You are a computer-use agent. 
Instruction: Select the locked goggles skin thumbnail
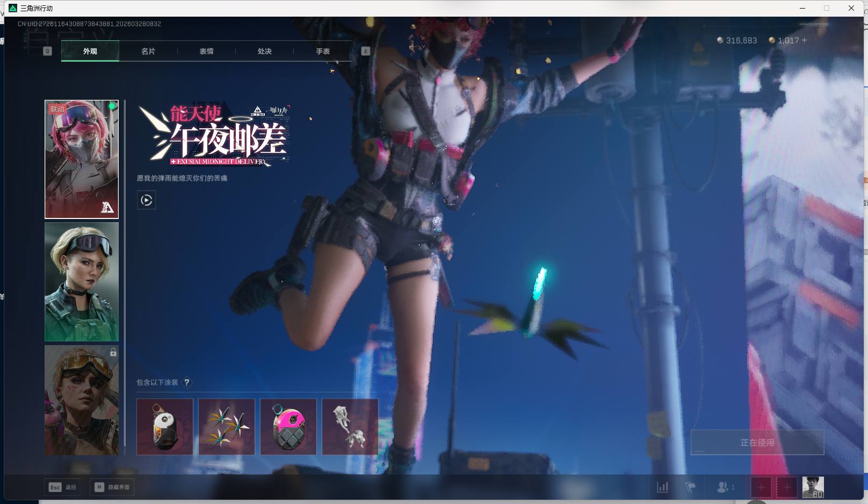coord(82,400)
